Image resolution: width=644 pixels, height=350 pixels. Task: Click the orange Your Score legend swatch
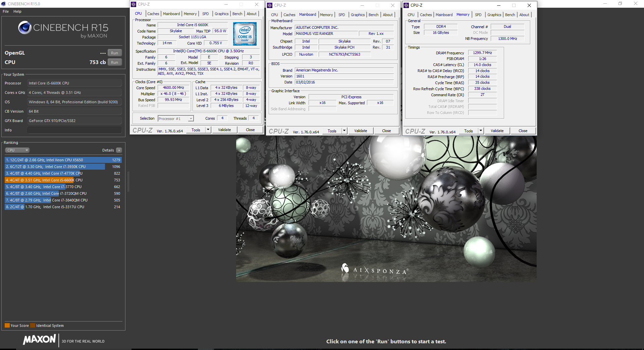[x=7, y=326]
